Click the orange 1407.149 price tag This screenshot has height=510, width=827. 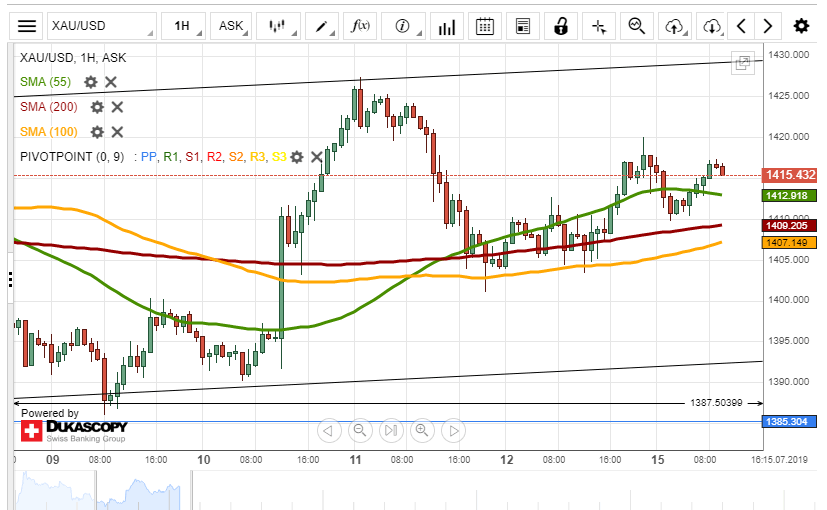[789, 243]
